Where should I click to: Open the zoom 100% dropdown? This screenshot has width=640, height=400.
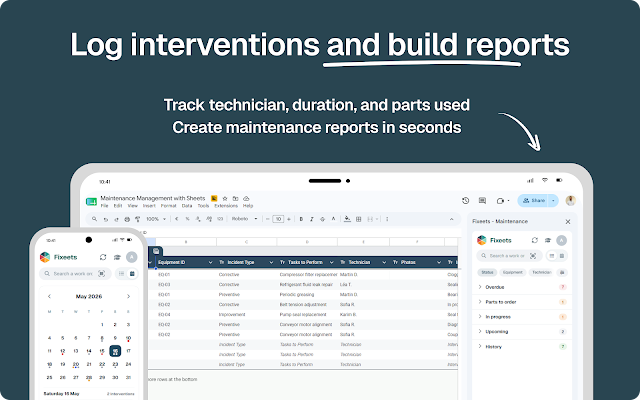(x=156, y=219)
